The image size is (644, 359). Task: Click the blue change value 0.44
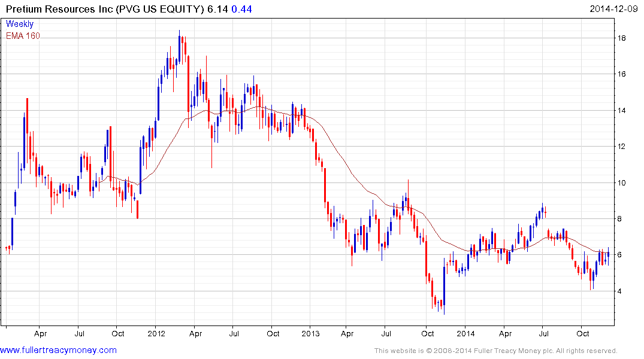pos(241,9)
